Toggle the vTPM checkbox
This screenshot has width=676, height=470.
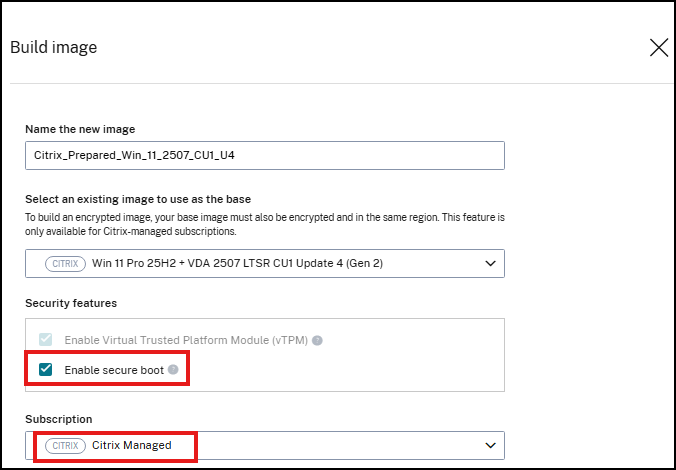tap(45, 340)
